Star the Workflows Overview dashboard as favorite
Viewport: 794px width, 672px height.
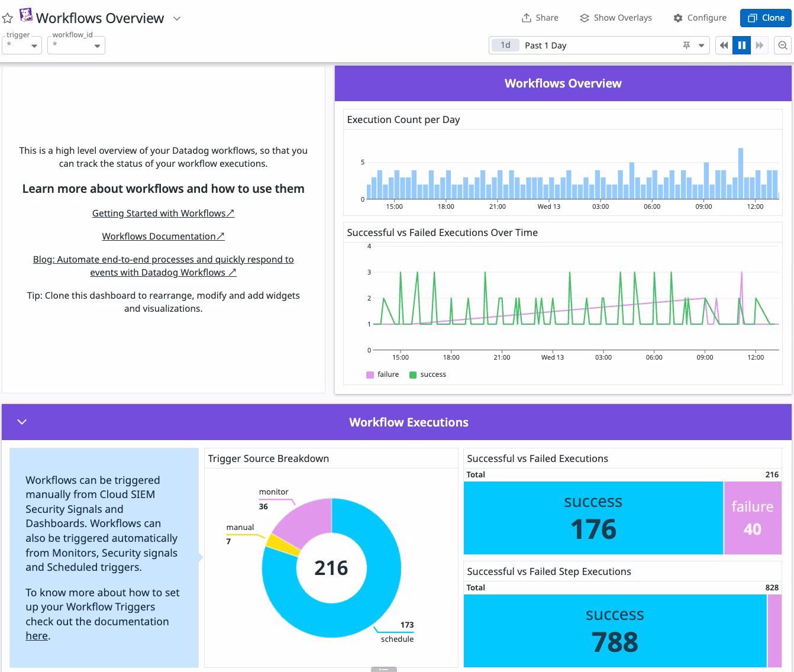click(x=8, y=18)
